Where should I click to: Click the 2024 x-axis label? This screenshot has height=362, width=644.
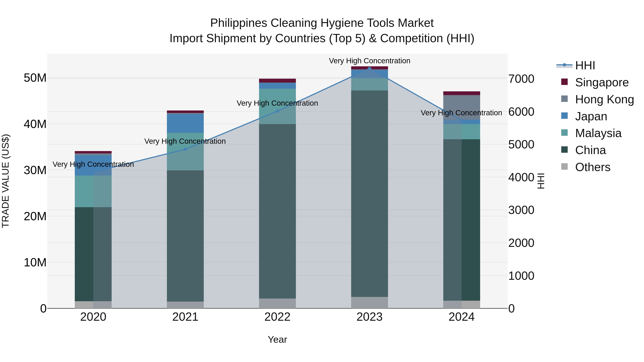coord(462,317)
